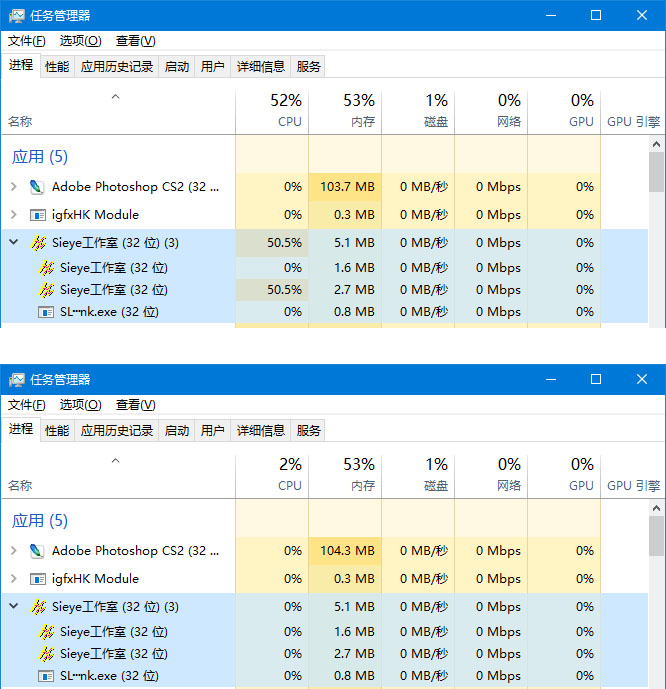
Task: Collapse Sieye工作室 group in upper window
Action: pyautogui.click(x=14, y=242)
